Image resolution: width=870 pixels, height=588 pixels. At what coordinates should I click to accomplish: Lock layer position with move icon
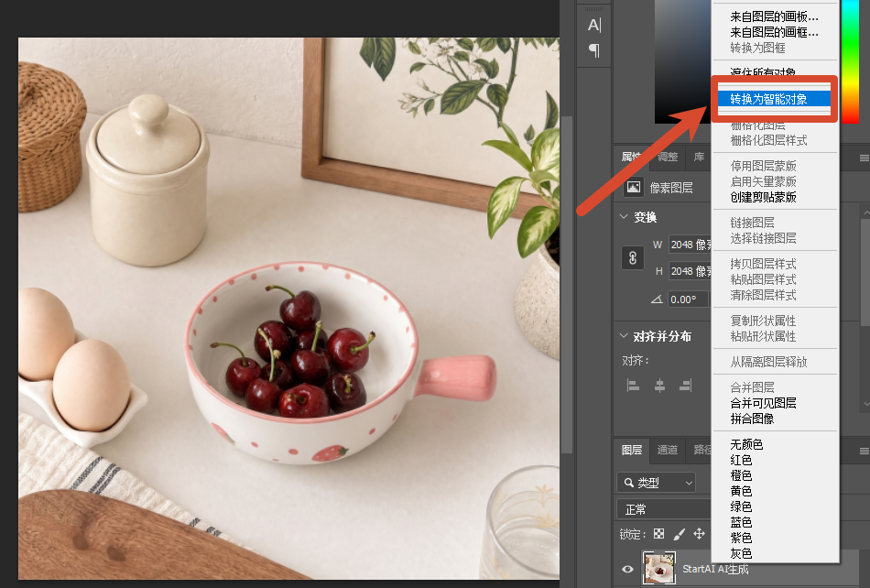pos(699,534)
